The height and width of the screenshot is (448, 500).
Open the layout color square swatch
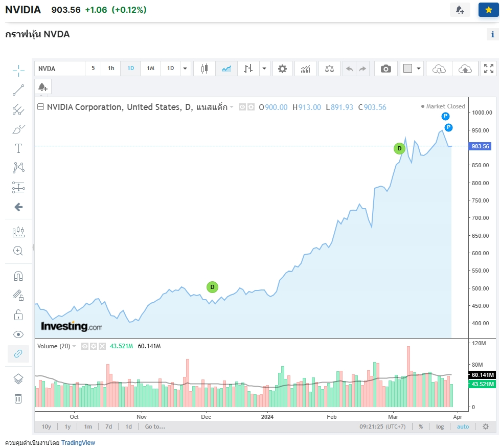(407, 69)
